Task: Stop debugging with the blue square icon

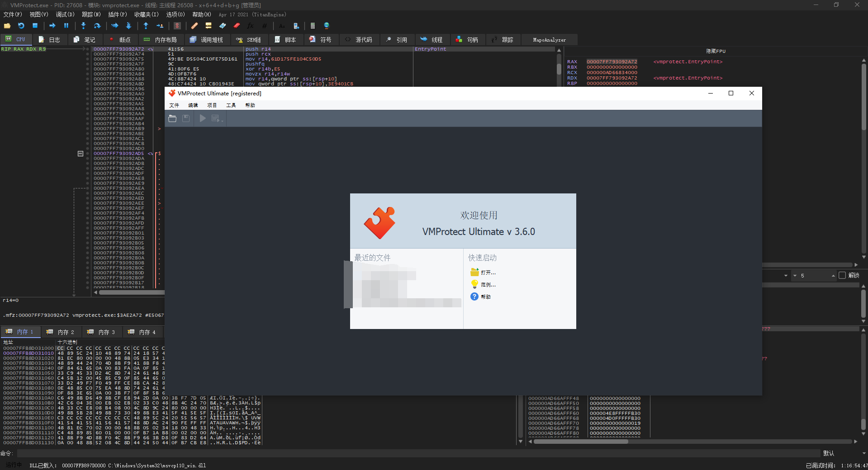Action: 35,26
